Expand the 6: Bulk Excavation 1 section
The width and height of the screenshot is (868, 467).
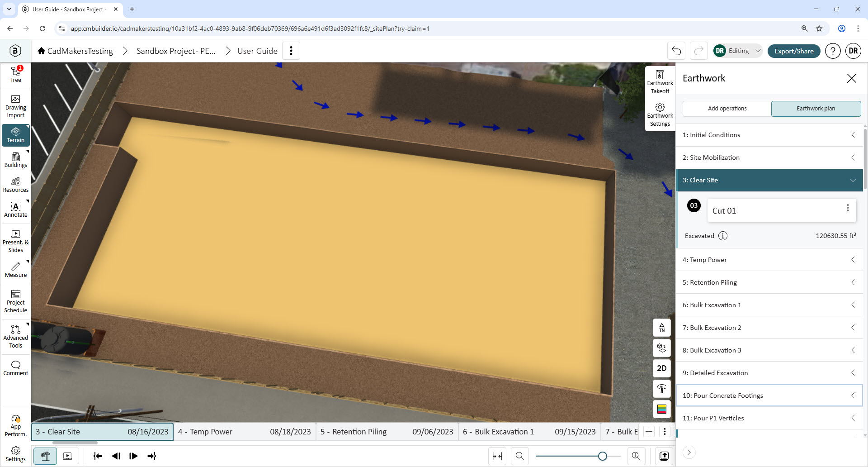tap(769, 305)
